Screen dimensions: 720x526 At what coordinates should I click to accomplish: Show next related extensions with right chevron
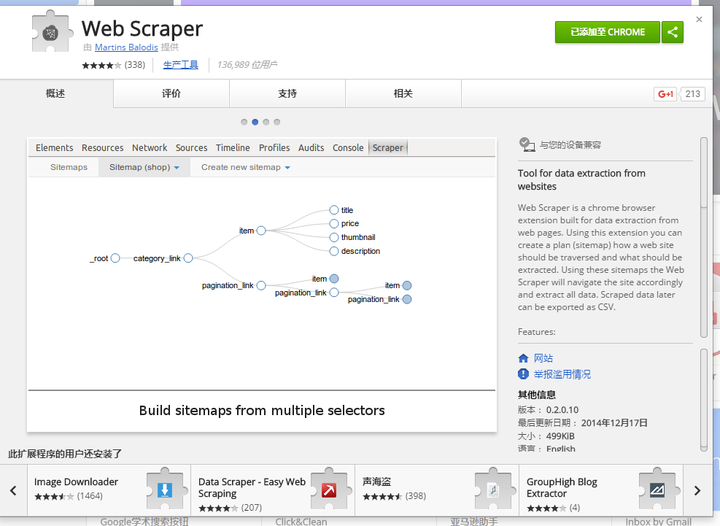click(698, 490)
